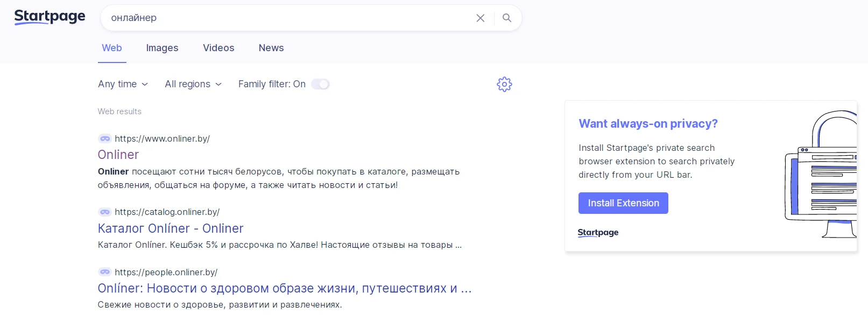The image size is (868, 320).
Task: Open the All regions dropdown
Action: [193, 84]
